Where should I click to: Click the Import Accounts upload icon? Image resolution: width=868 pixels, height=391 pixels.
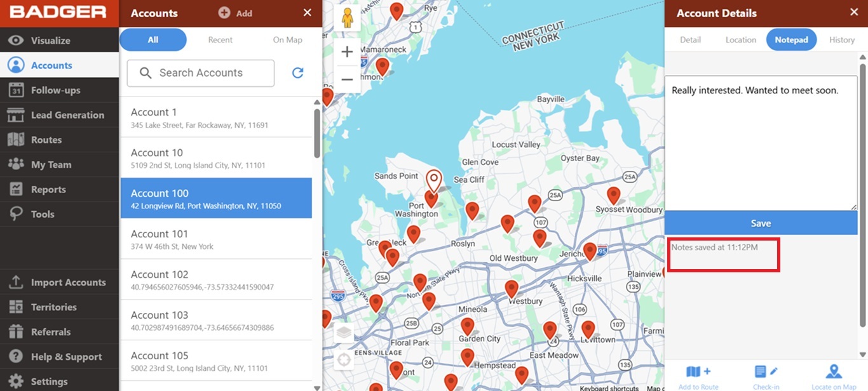coord(16,282)
